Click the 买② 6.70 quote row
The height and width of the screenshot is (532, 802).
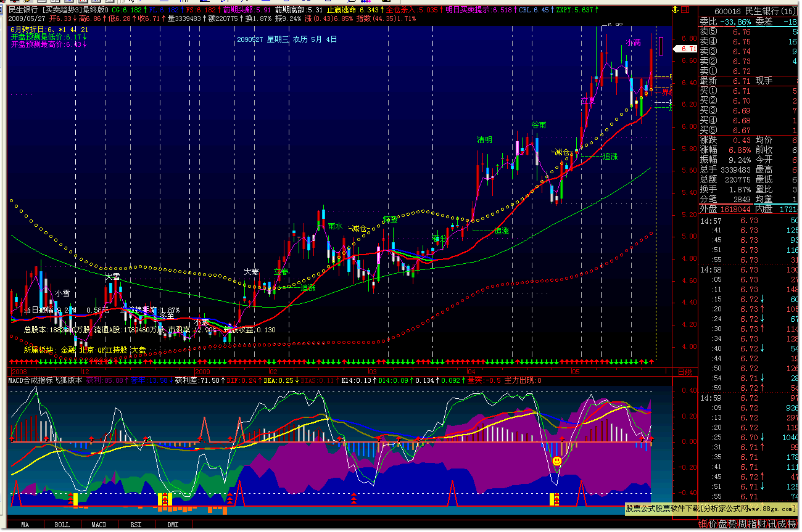click(x=749, y=101)
